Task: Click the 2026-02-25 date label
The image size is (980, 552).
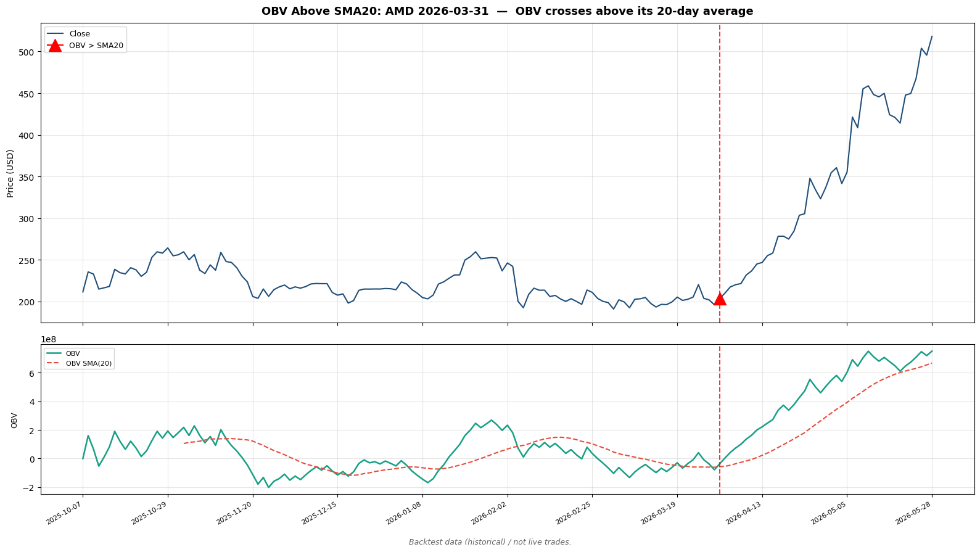Action: (574, 514)
